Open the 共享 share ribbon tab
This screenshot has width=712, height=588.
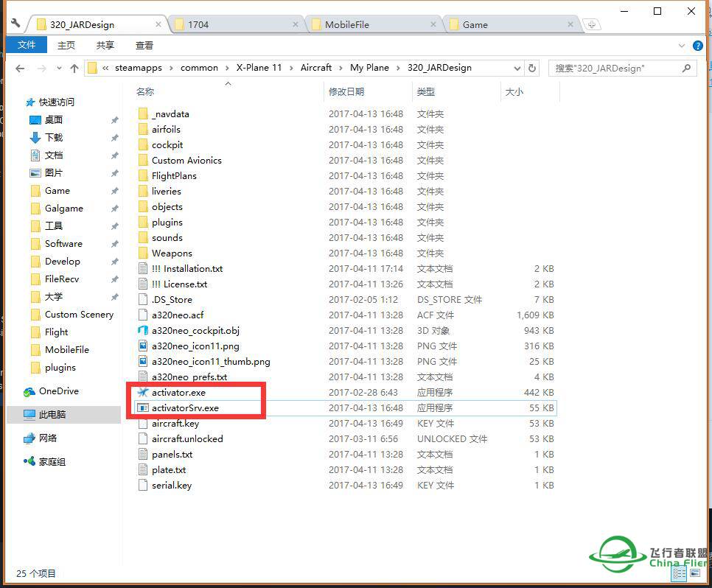pyautogui.click(x=105, y=46)
